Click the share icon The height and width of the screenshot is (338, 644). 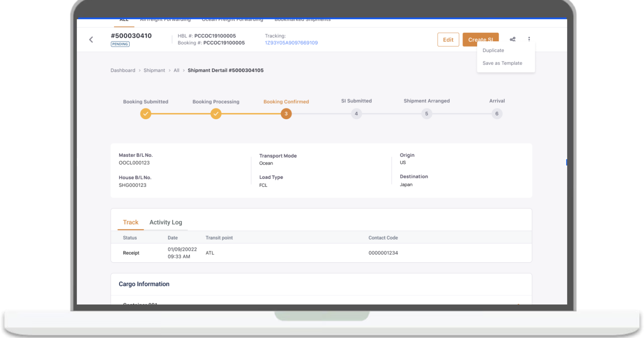[513, 39]
